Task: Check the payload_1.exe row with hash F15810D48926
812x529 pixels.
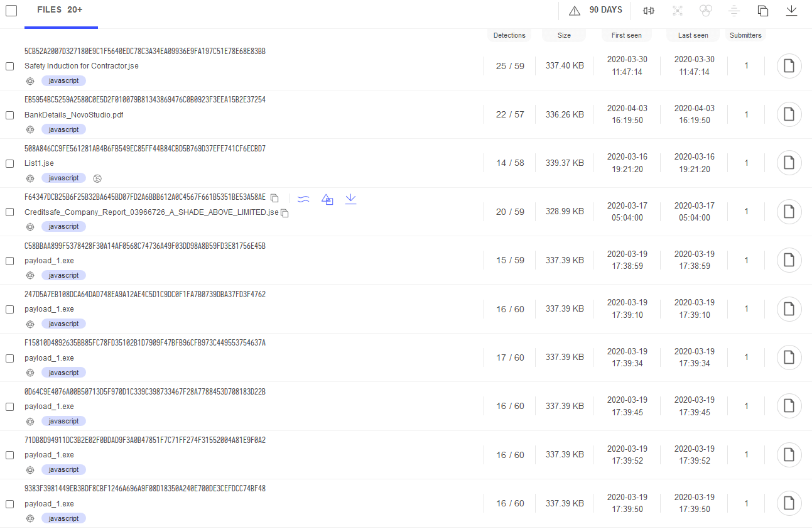Action: tap(9, 358)
